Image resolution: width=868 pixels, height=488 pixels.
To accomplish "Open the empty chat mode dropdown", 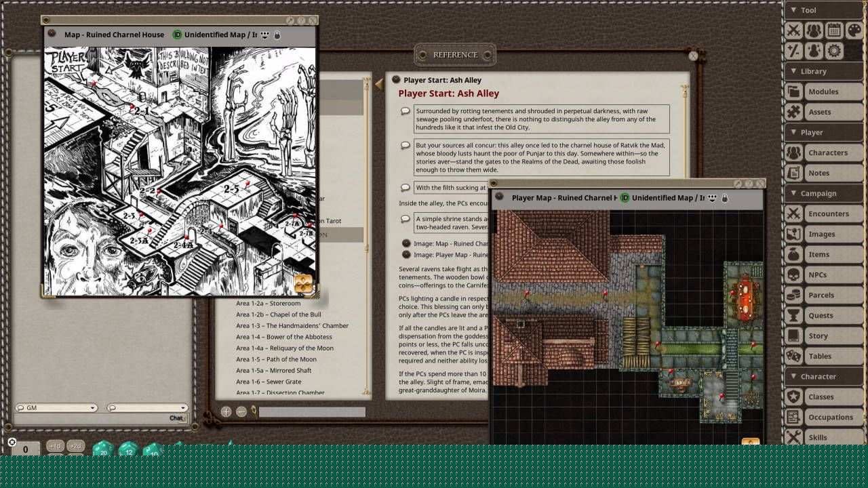I will coord(146,408).
